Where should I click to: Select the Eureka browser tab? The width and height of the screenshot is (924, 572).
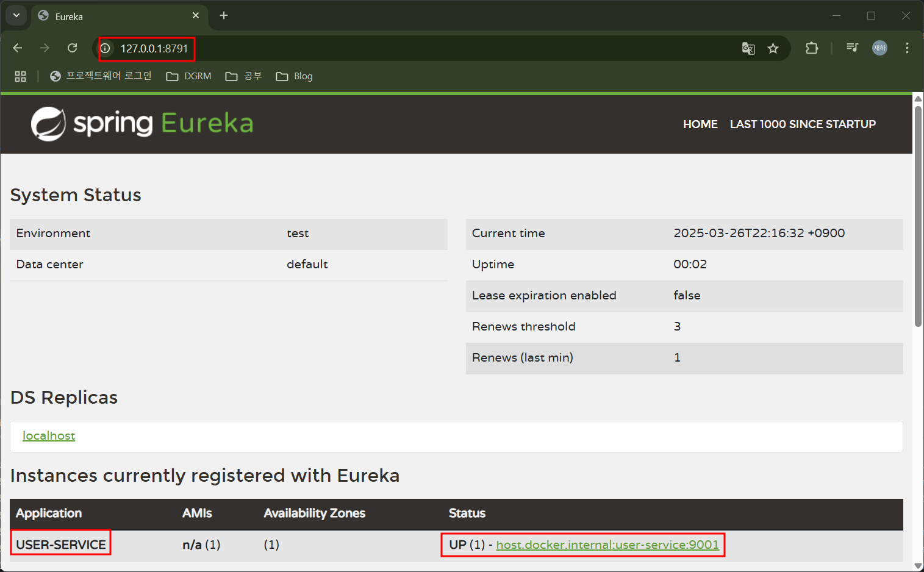tap(119, 16)
